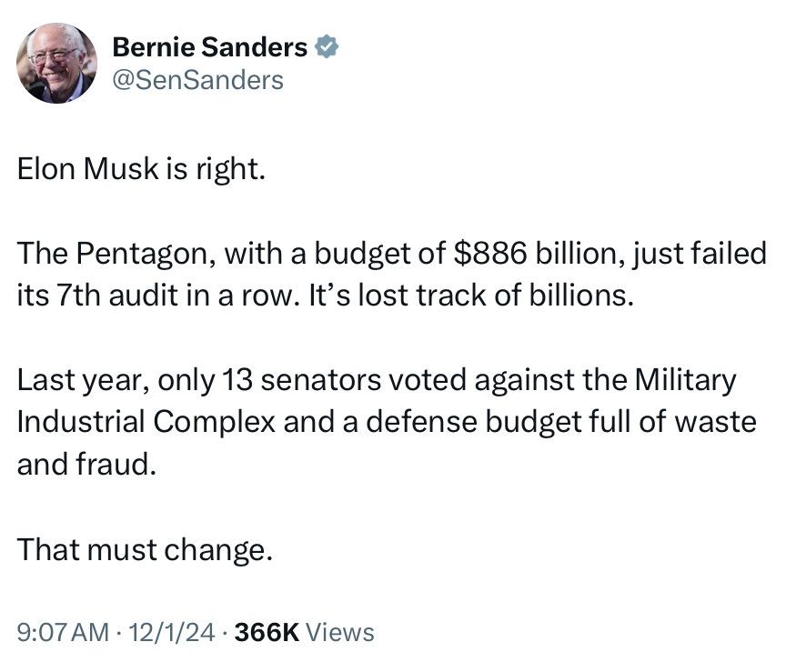Click the 9:07 AM timestamp
The width and height of the screenshot is (786, 672).
coord(63,632)
